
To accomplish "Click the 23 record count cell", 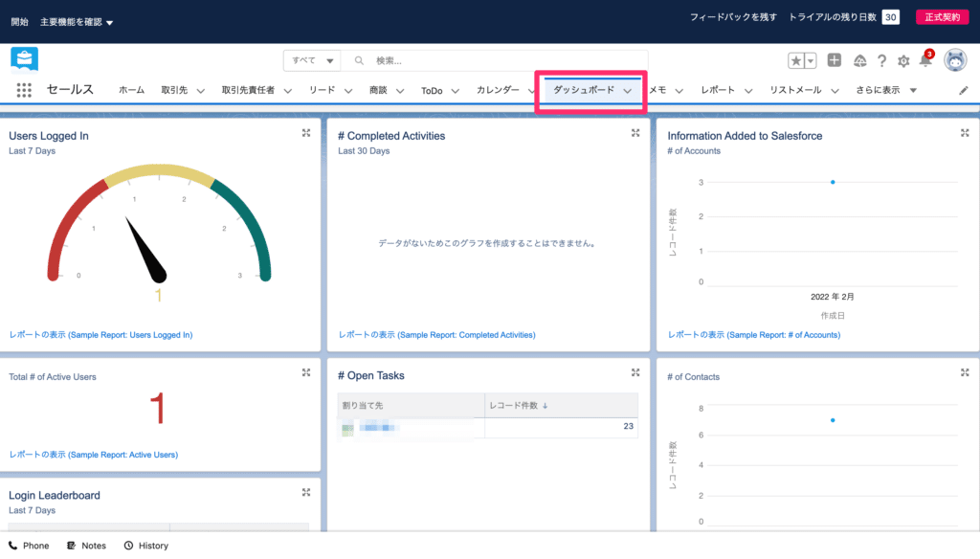I will 561,427.
